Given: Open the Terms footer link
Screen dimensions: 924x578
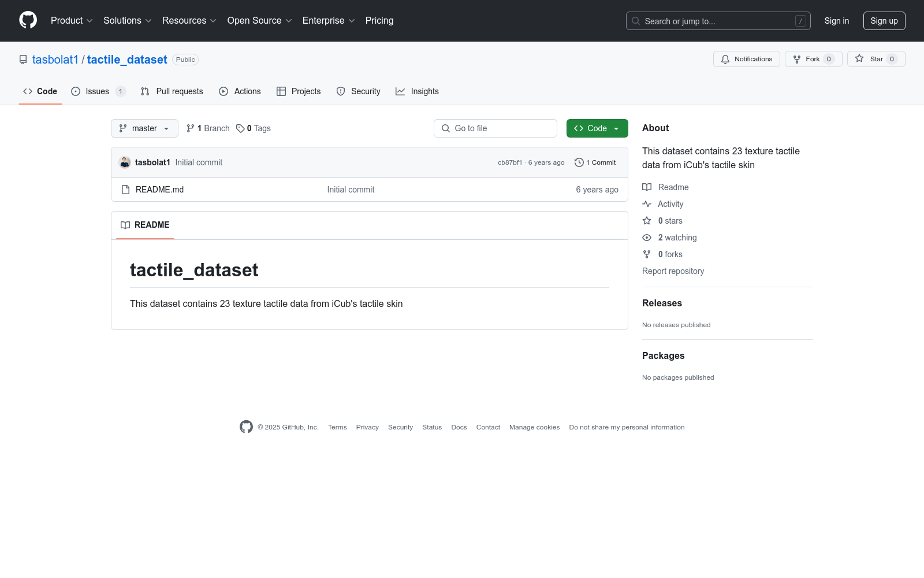Looking at the screenshot, I should 337,427.
